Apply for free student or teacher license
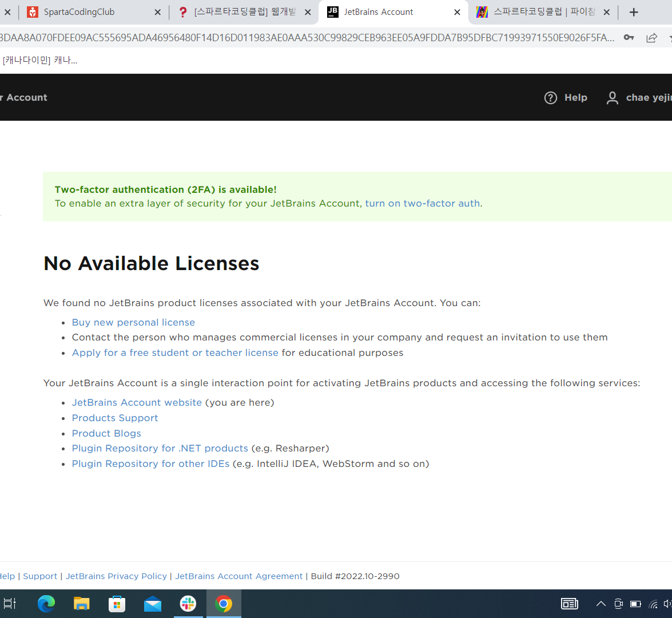The width and height of the screenshot is (672, 618). 175,352
